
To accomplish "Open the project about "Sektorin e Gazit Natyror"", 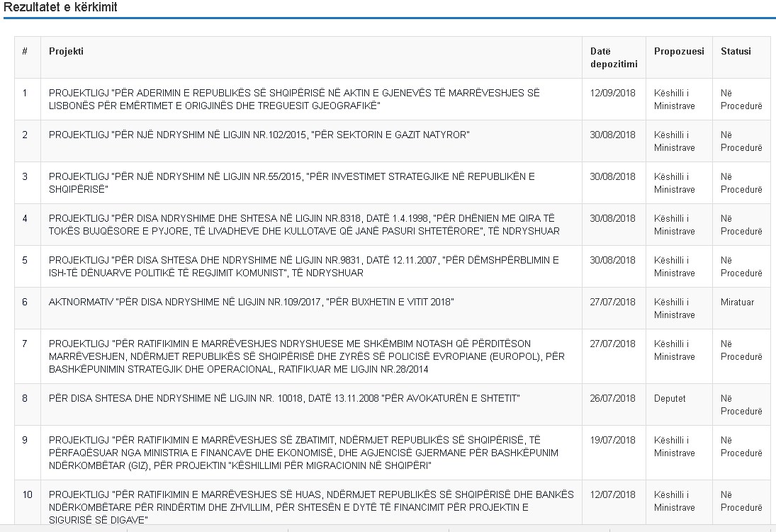I will (259, 135).
